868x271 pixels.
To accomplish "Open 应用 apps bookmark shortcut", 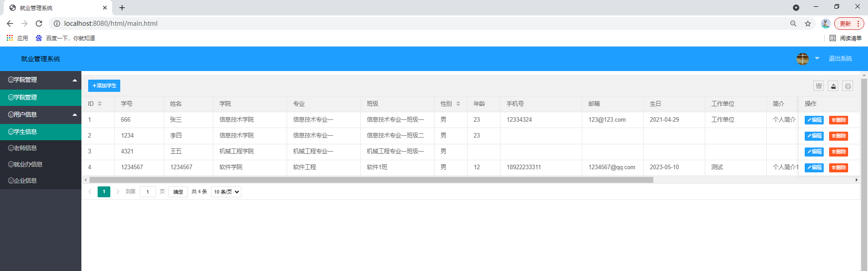I will [17, 38].
